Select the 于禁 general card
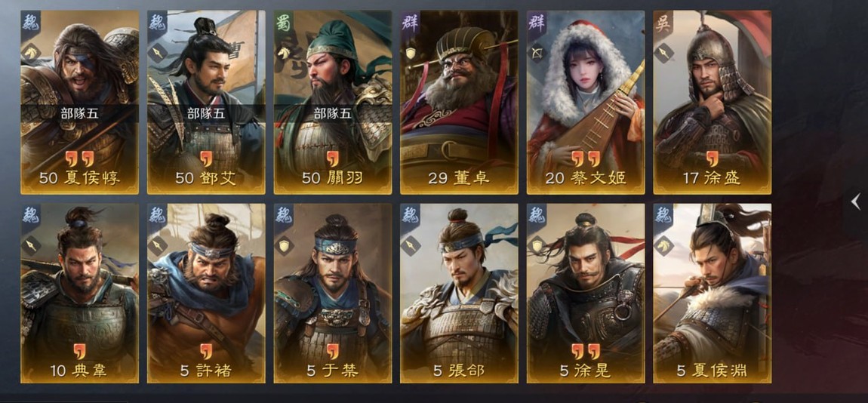The width and height of the screenshot is (868, 403). pyautogui.click(x=333, y=294)
